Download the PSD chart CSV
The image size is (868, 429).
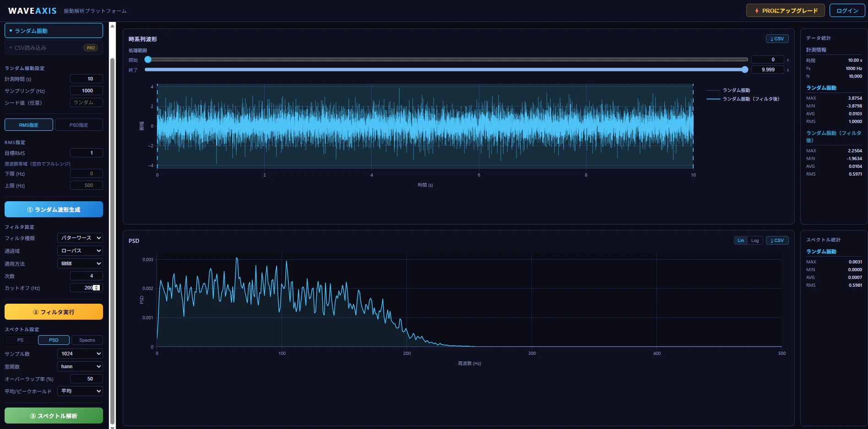click(x=777, y=241)
